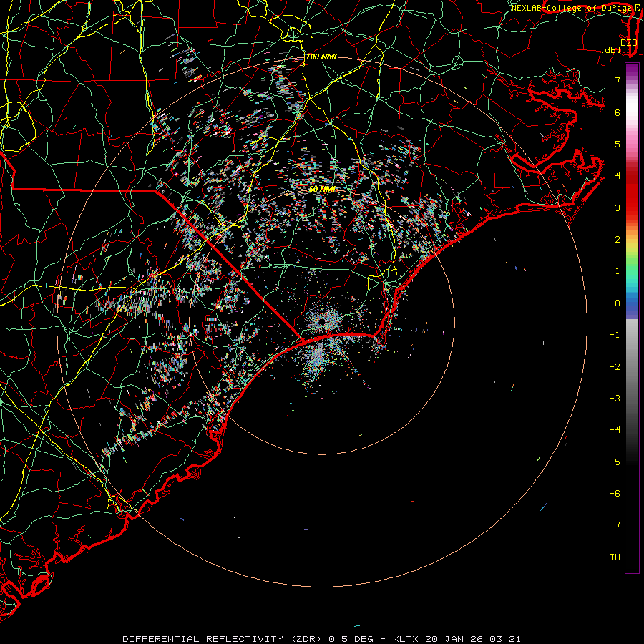Click the -4 value on color scale
The width and height of the screenshot is (644, 644).
[x=615, y=430]
